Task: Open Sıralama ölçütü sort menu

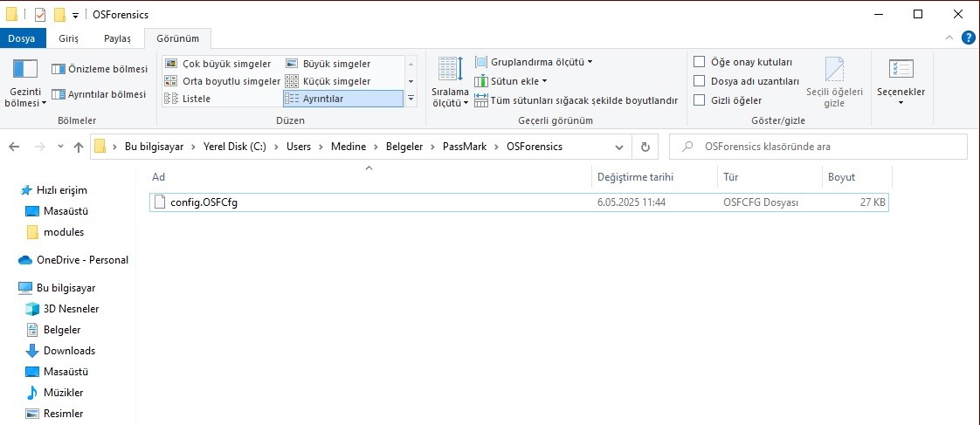Action: (x=451, y=82)
